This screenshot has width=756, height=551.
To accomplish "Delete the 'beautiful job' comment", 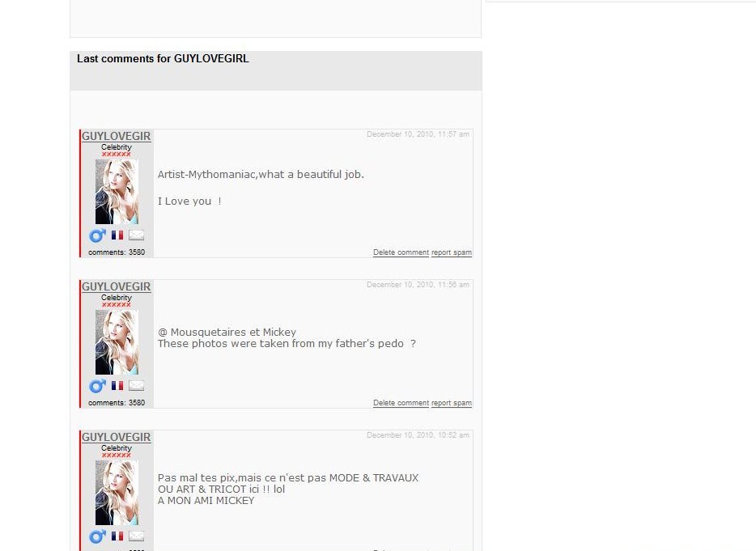I will (401, 252).
